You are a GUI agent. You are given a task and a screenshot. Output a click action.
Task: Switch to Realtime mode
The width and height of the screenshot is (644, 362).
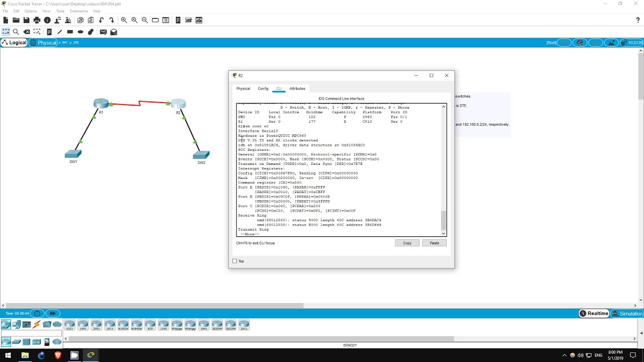coord(594,314)
